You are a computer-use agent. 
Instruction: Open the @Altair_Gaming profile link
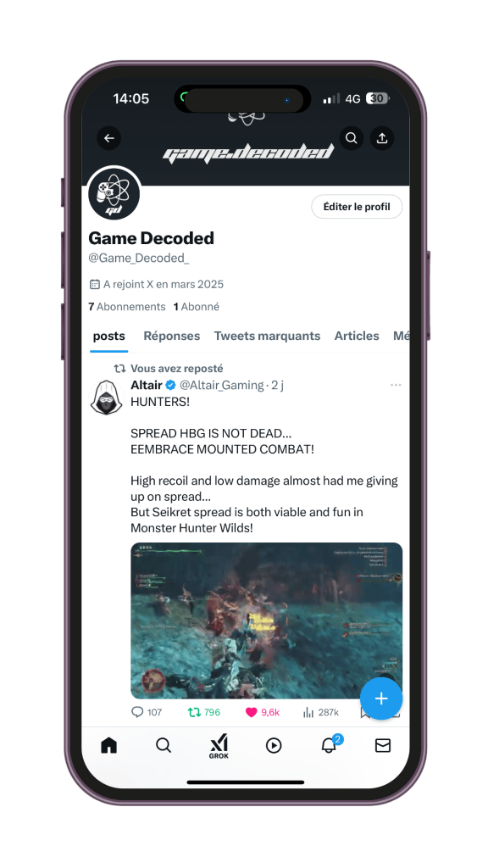tap(222, 386)
